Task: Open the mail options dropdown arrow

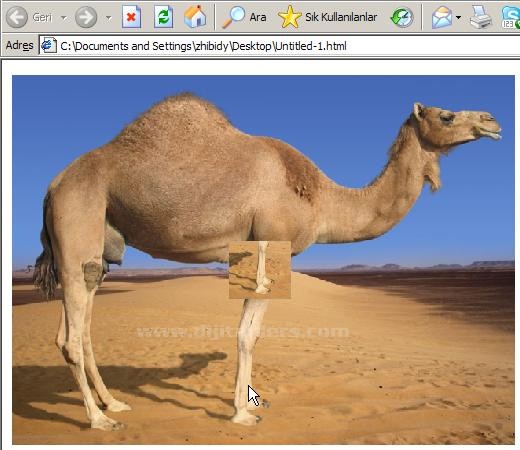Action: point(458,17)
